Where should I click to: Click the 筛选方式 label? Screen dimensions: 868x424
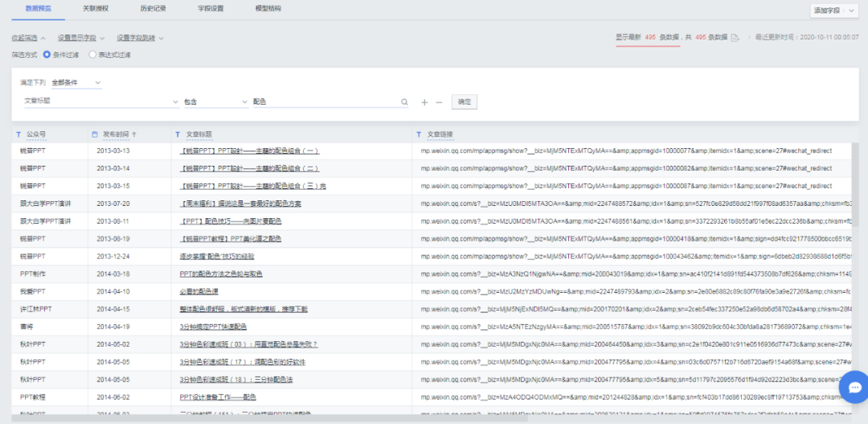pyautogui.click(x=24, y=55)
